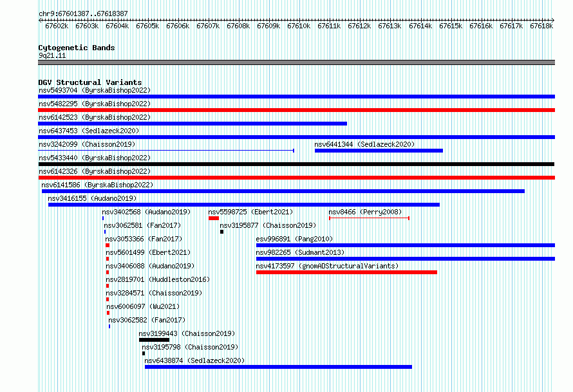Open nsv5601499 (Ebert2021) label
The width and height of the screenshot is (573, 392).
[x=148, y=252]
